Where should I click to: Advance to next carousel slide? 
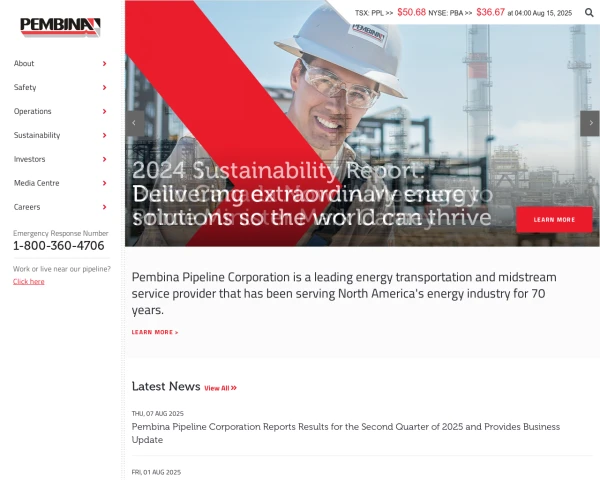tap(590, 123)
